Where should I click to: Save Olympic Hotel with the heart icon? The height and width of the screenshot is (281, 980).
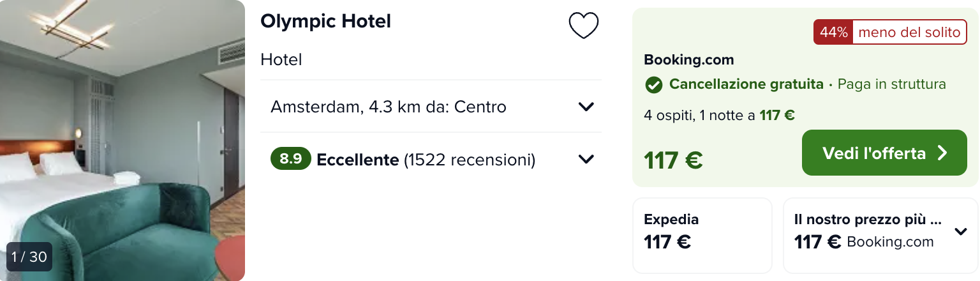pos(584,26)
